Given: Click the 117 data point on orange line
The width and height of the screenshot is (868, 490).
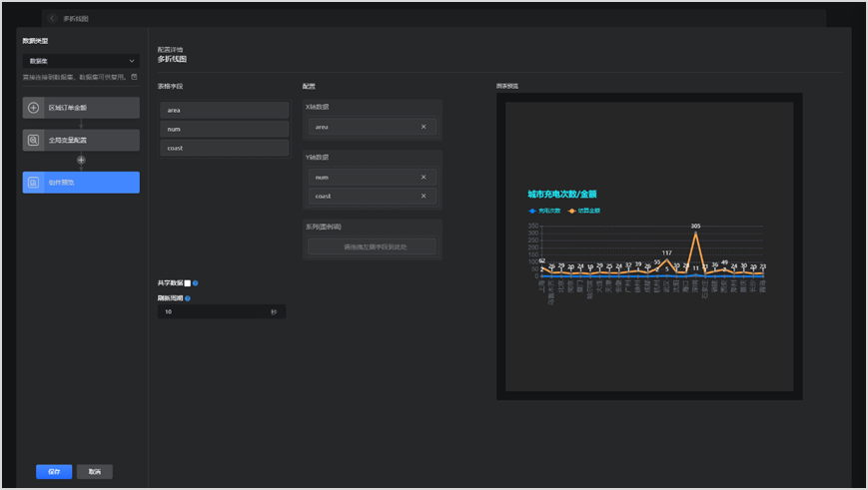Looking at the screenshot, I should click(x=667, y=259).
